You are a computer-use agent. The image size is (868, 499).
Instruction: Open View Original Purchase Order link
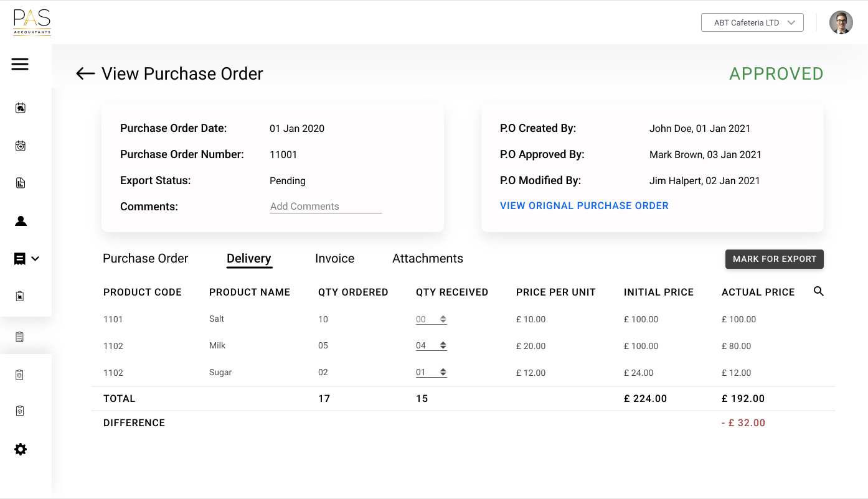pos(584,205)
